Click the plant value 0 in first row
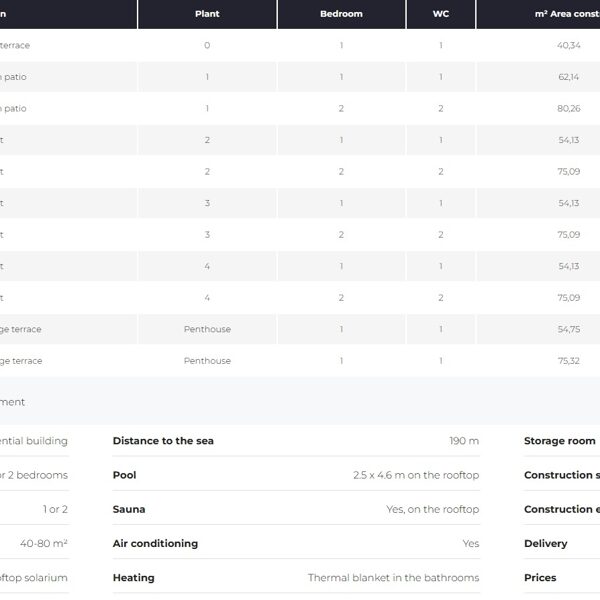 tap(207, 45)
